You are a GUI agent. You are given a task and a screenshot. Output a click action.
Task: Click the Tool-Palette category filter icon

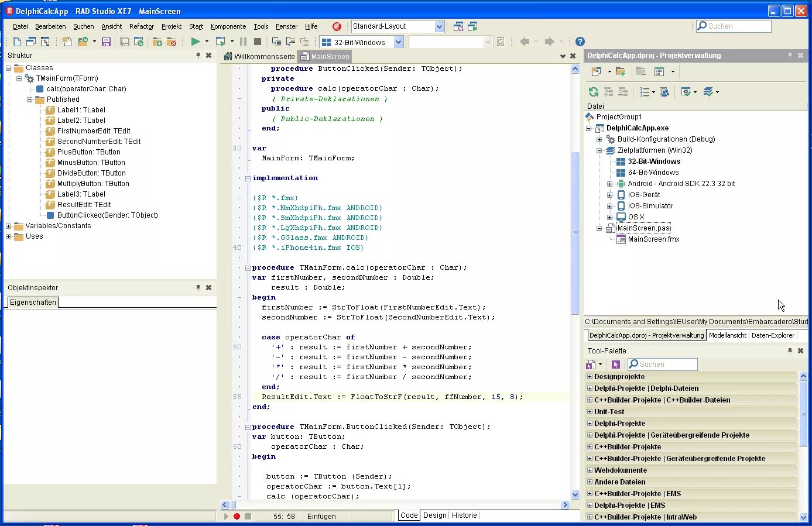pos(591,365)
